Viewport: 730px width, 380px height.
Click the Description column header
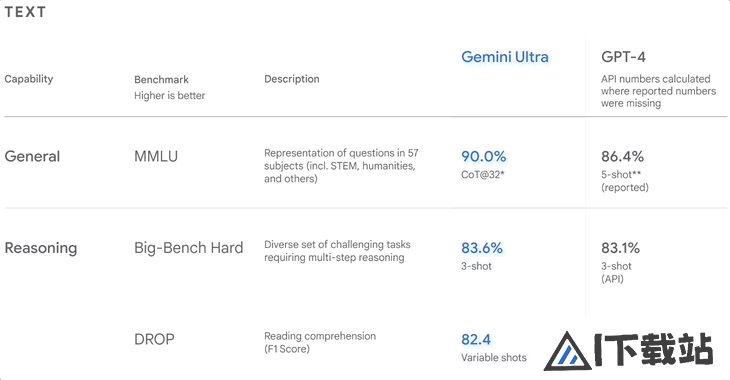(292, 79)
